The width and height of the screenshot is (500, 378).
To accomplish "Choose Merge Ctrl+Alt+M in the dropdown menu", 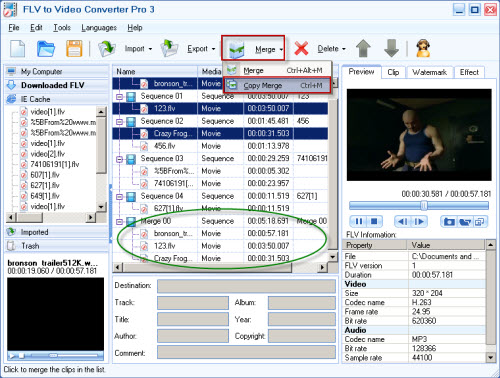I will [x=277, y=70].
